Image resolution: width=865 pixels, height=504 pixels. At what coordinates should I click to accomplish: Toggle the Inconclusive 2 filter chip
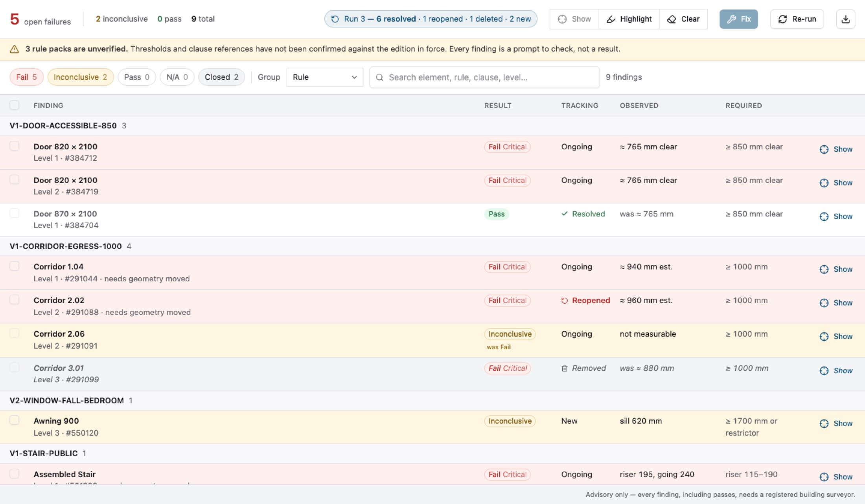(81, 77)
